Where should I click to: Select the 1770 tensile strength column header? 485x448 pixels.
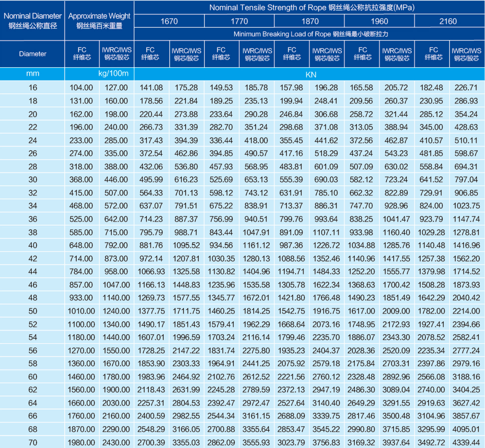[239, 21]
